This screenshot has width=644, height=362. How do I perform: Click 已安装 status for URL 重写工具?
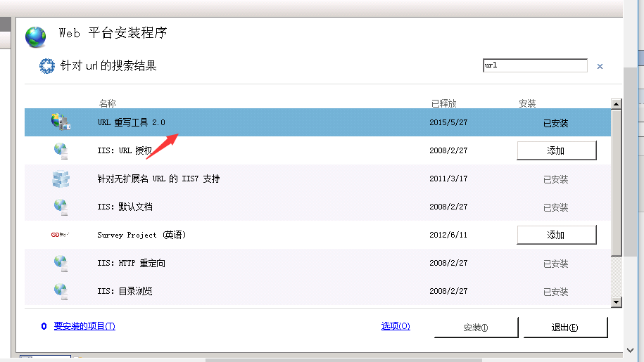(556, 123)
